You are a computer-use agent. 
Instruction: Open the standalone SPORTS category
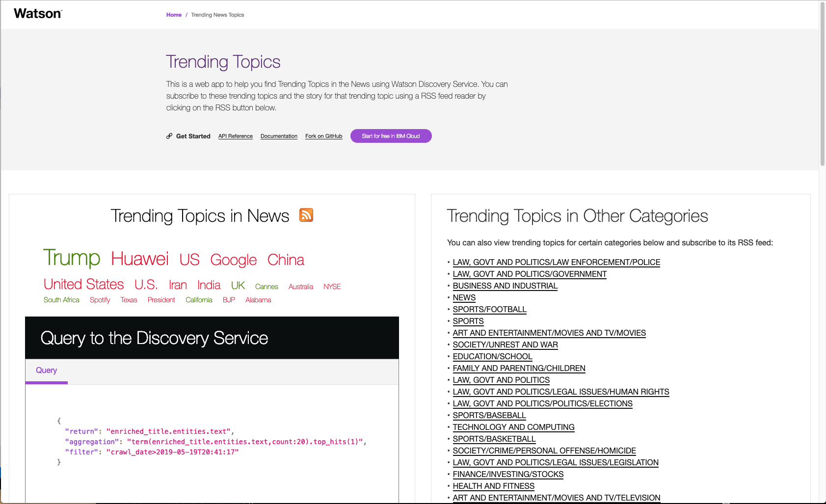point(468,321)
